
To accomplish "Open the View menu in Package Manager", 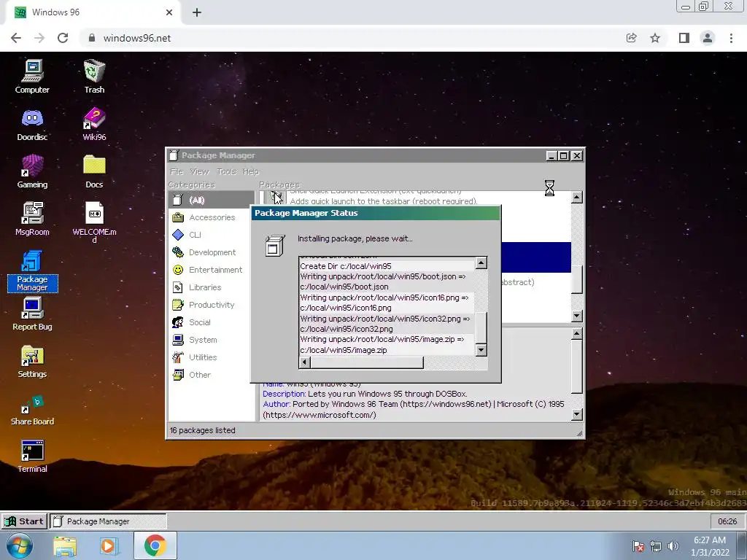I will coord(199,171).
